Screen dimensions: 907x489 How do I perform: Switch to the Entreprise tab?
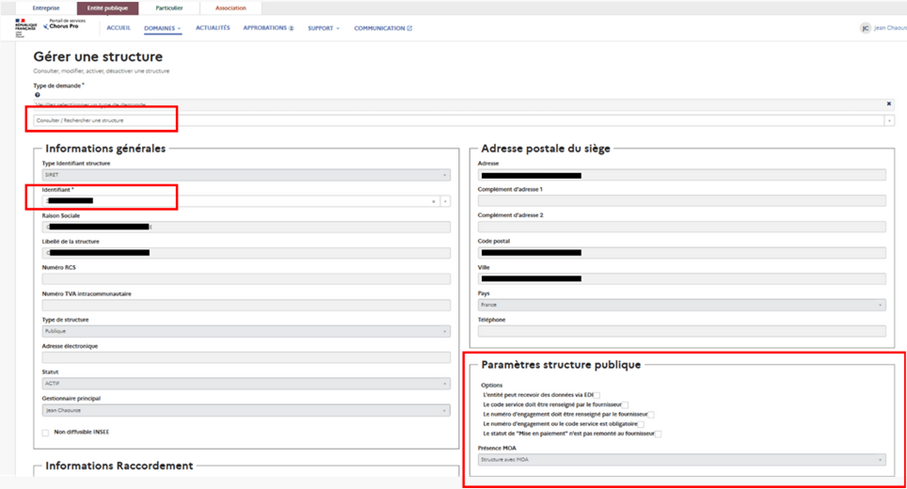46,8
